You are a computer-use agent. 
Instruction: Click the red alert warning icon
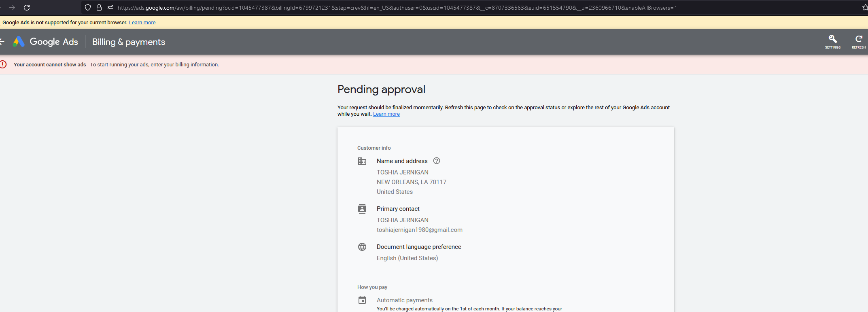click(3, 64)
